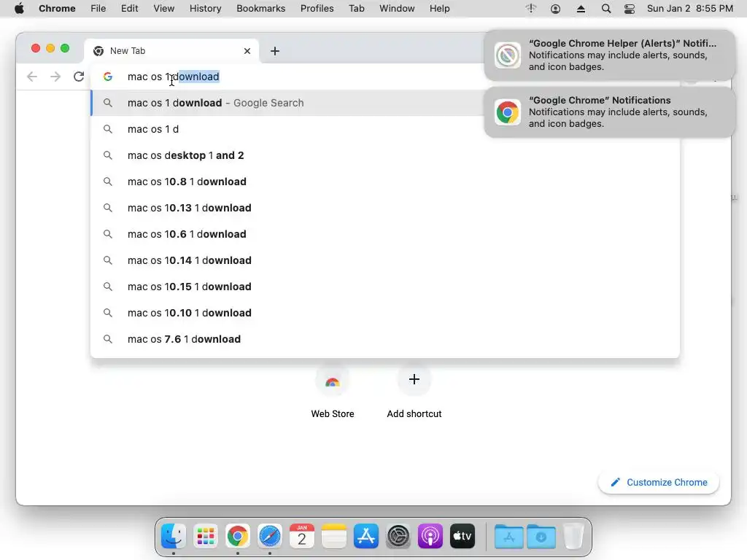Open Google Chrome Helper (Alerts) notification

point(609,55)
